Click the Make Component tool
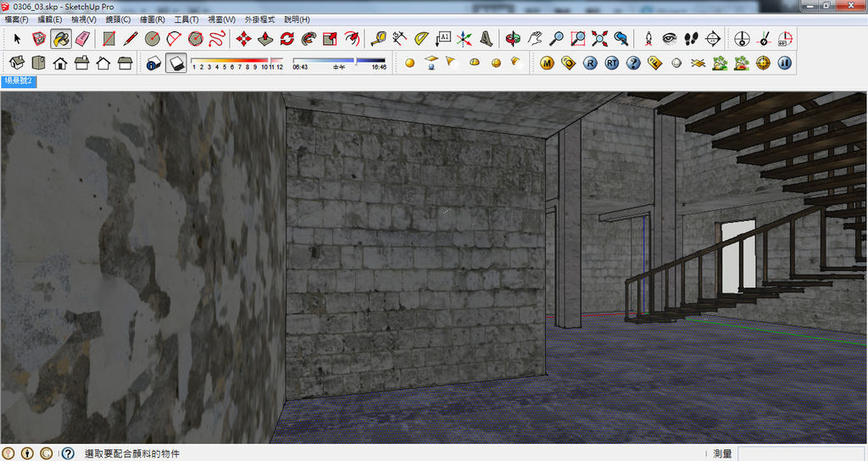Screen dimensions: 868x461 pyautogui.click(x=39, y=39)
